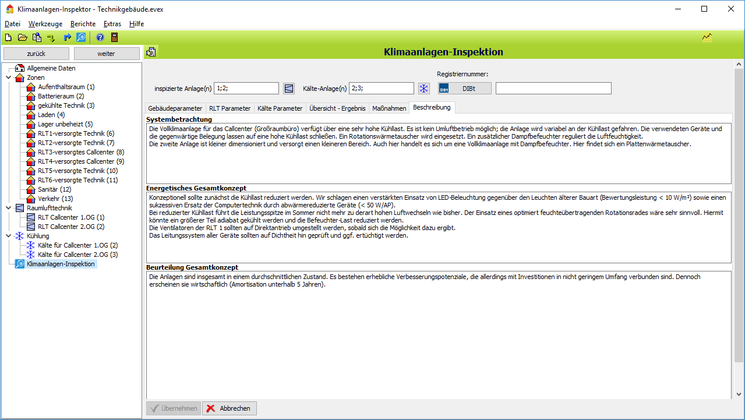Image resolution: width=745 pixels, height=420 pixels.
Task: Click the yellow down-arrow toolbar icon
Action: (x=50, y=38)
